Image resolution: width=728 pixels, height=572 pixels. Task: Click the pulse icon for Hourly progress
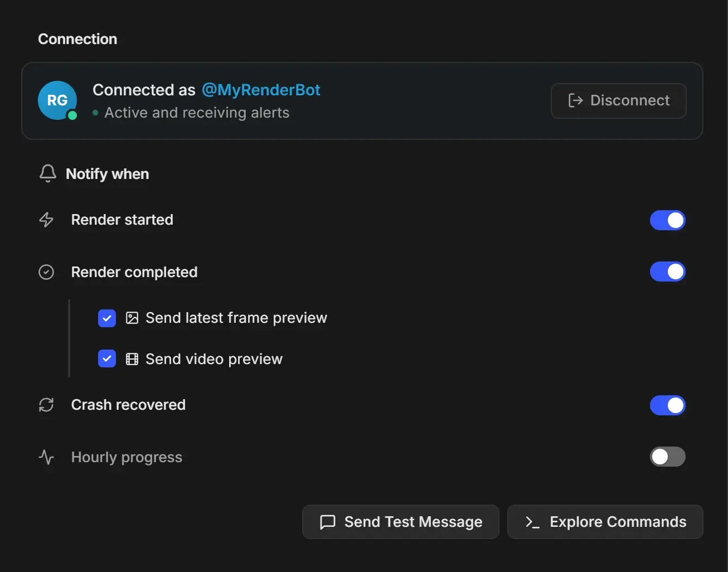46,457
